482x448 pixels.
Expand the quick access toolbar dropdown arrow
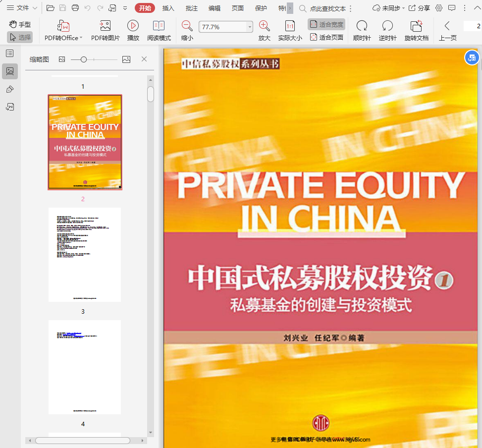click(x=125, y=8)
